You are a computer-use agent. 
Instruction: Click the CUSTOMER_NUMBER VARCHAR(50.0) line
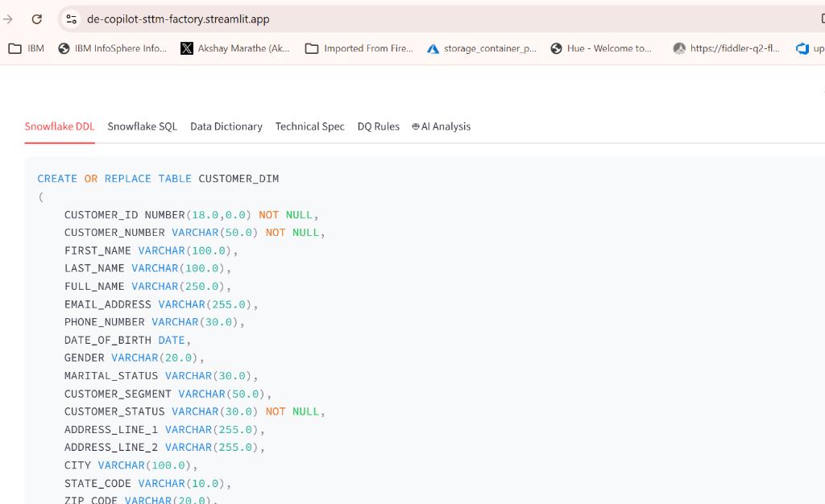[x=195, y=233]
